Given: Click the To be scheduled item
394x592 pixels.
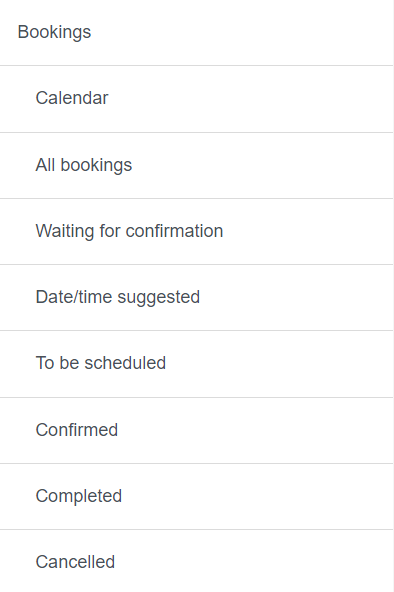Looking at the screenshot, I should pyautogui.click(x=196, y=364).
